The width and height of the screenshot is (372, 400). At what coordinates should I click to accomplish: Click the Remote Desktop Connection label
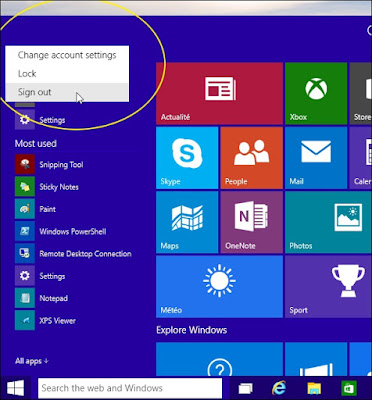(85, 254)
